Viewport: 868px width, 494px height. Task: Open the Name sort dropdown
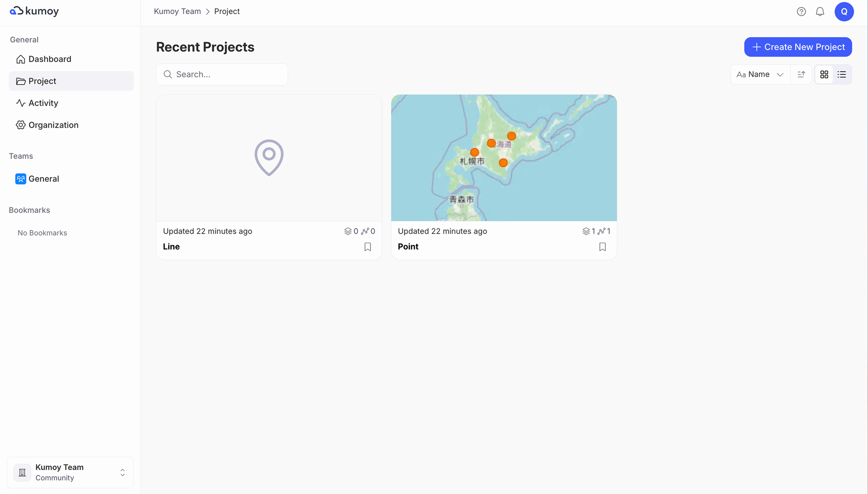point(759,74)
